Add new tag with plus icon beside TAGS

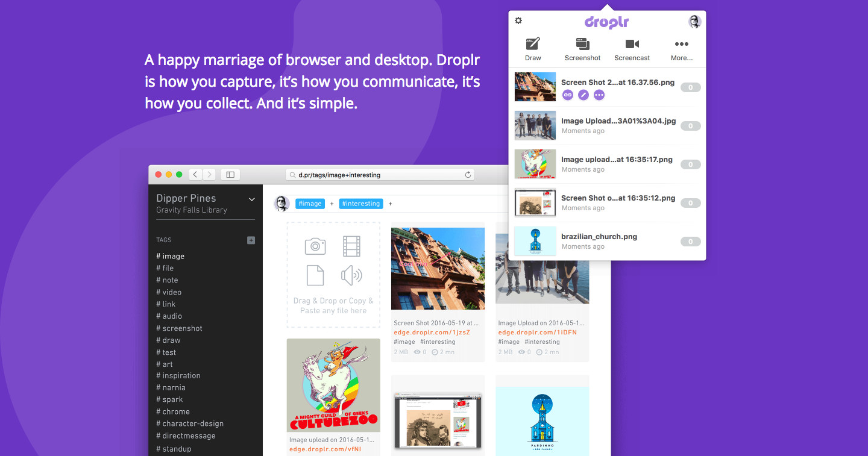point(251,240)
